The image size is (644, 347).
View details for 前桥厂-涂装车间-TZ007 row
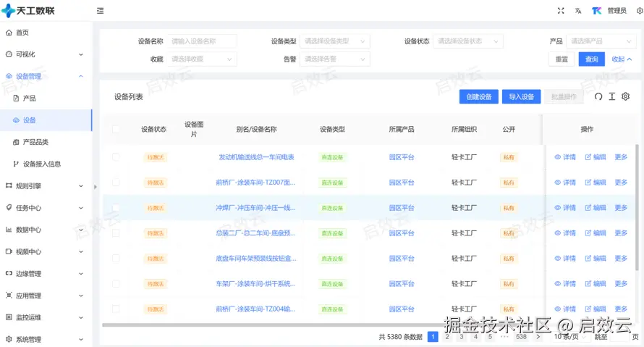(x=565, y=183)
